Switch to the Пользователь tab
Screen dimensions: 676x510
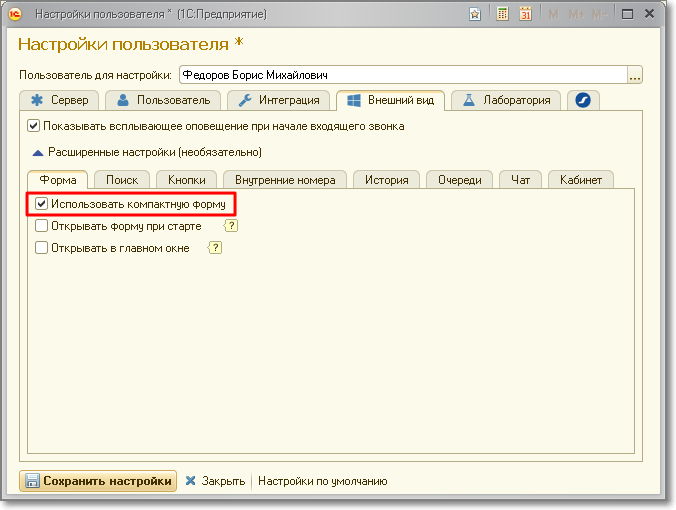pos(163,100)
